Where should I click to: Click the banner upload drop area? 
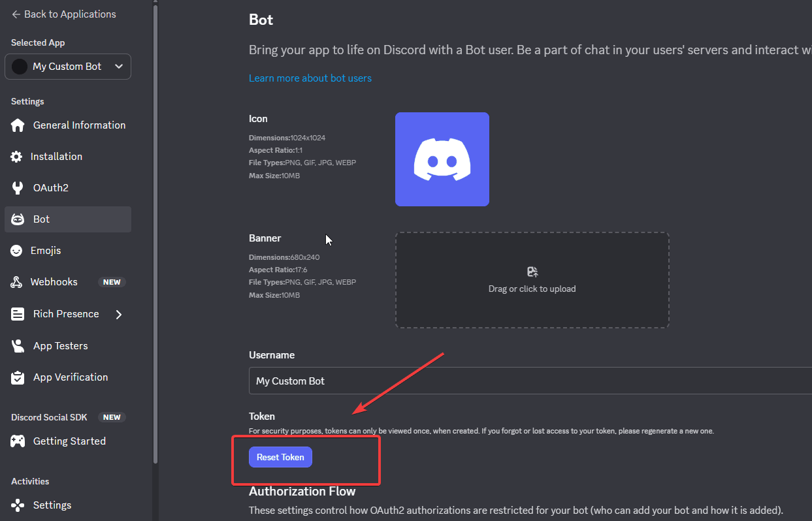(532, 280)
